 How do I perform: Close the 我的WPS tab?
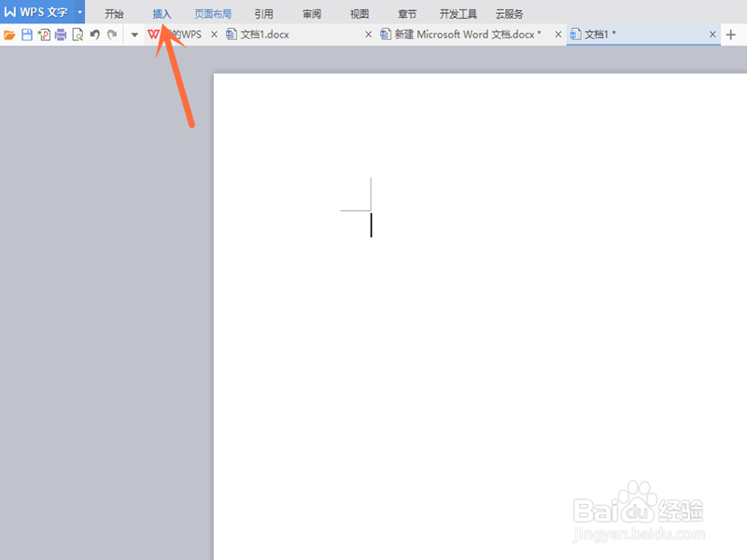tap(215, 35)
